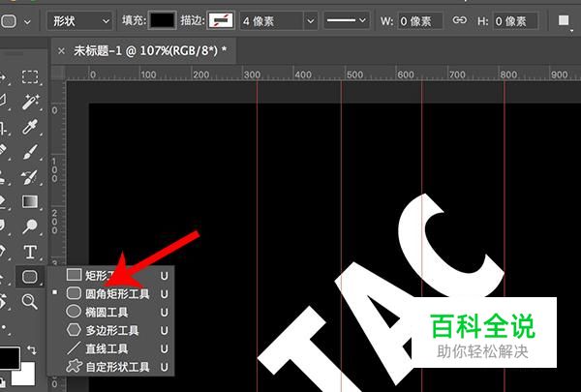The width and height of the screenshot is (581, 392).
Task: Choose 矩形工具 from the flyout menu
Action: click(x=111, y=276)
